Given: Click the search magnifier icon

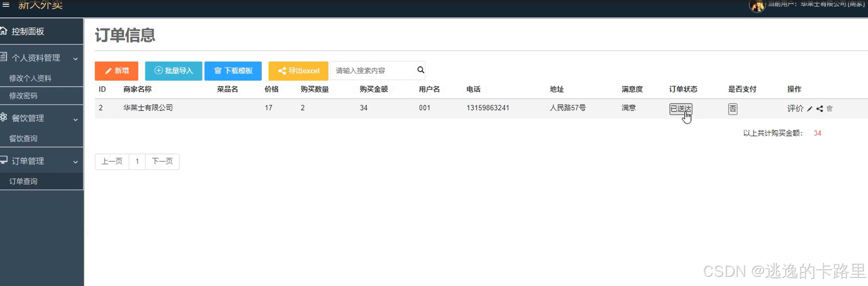Looking at the screenshot, I should (420, 70).
